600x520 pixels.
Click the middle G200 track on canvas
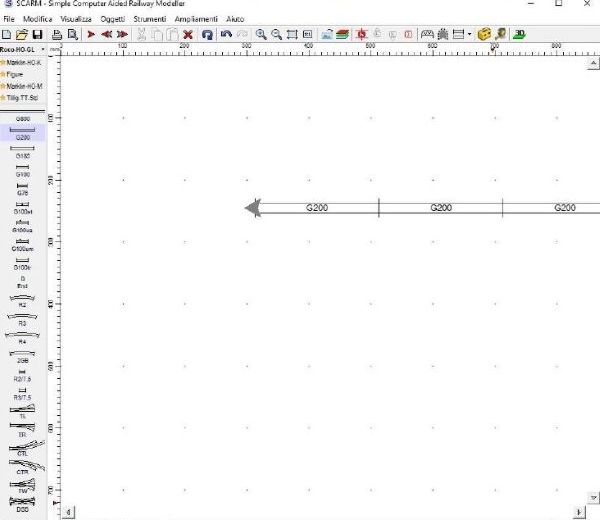(x=440, y=208)
